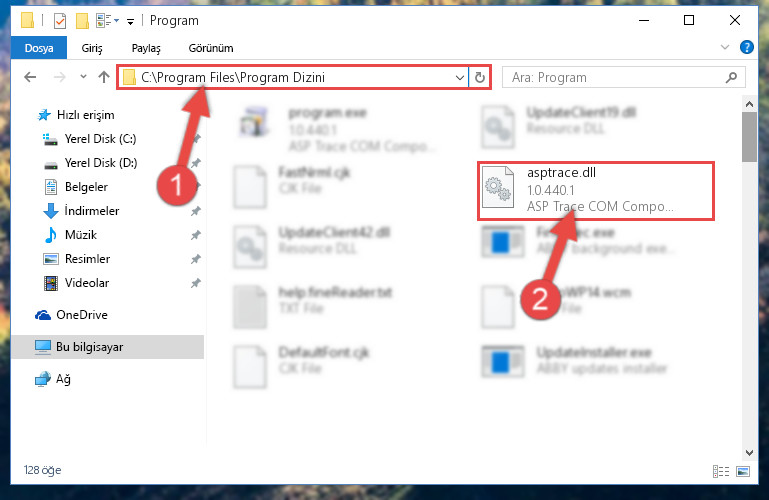Click the Back navigation arrow

tap(30, 77)
